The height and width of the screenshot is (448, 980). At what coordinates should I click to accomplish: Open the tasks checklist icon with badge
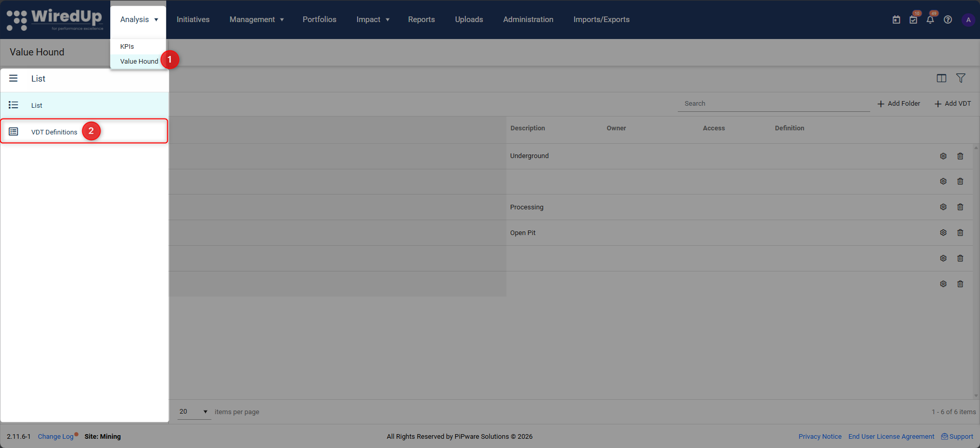click(913, 20)
